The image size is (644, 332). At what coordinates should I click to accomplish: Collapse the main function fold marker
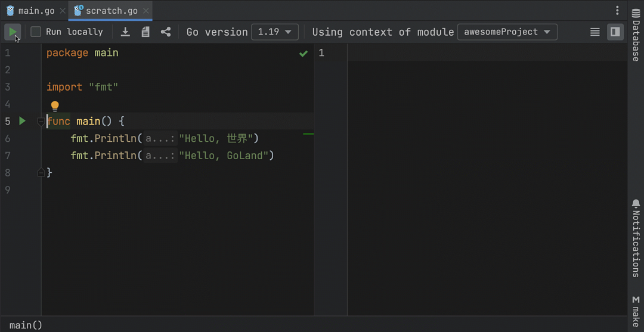(x=41, y=122)
